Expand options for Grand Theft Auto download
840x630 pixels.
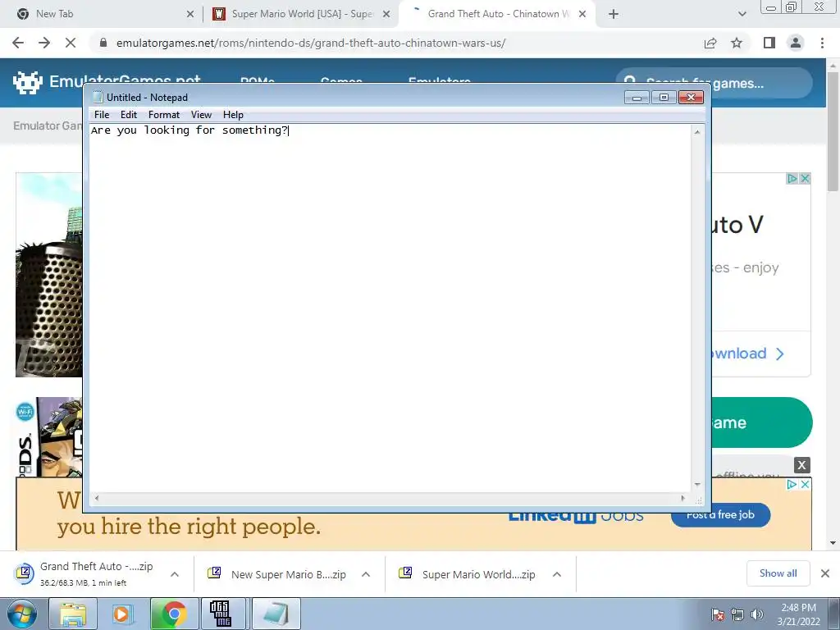tap(175, 574)
